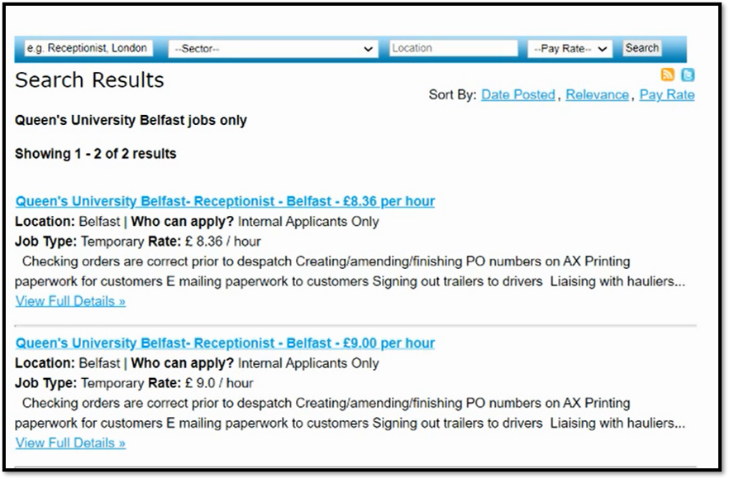Viewport: 729px width, 479px height.
Task: Open the RSS feed icon
Action: (x=668, y=74)
